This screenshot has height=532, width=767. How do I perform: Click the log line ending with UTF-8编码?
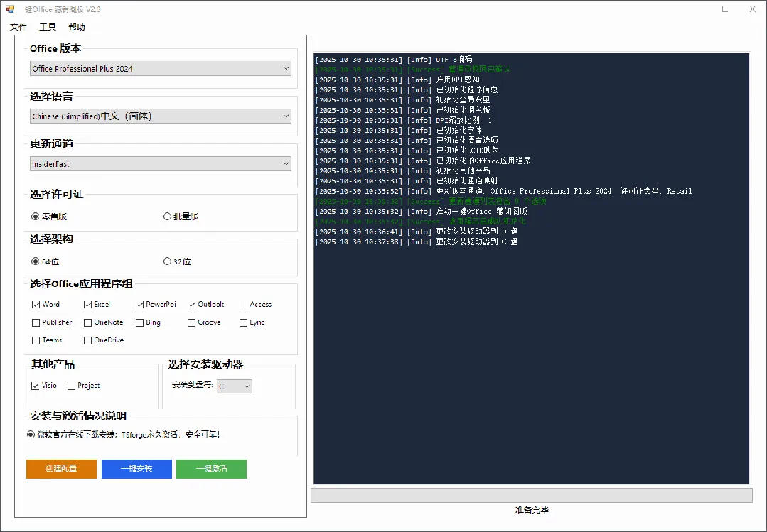pos(394,59)
